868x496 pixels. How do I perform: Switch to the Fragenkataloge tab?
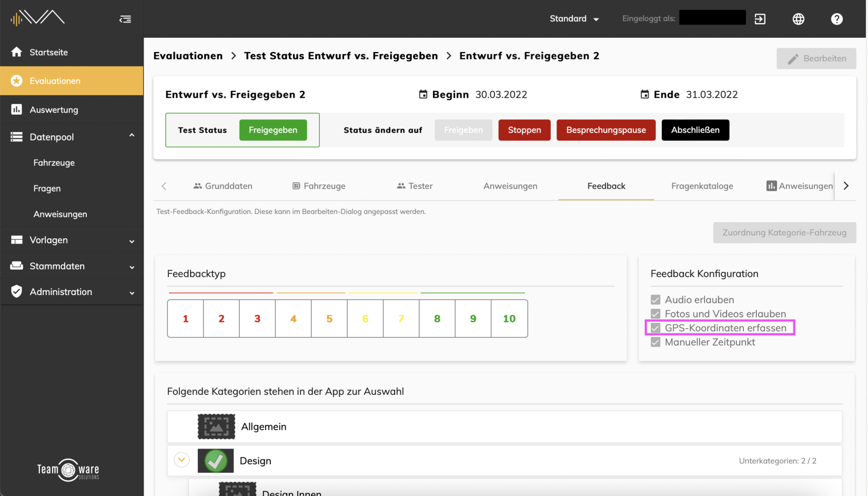(x=702, y=186)
